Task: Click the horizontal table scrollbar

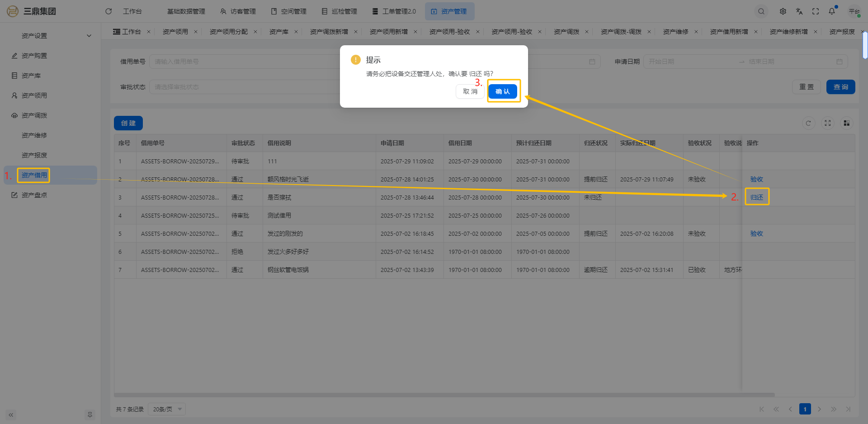Action: pos(443,395)
